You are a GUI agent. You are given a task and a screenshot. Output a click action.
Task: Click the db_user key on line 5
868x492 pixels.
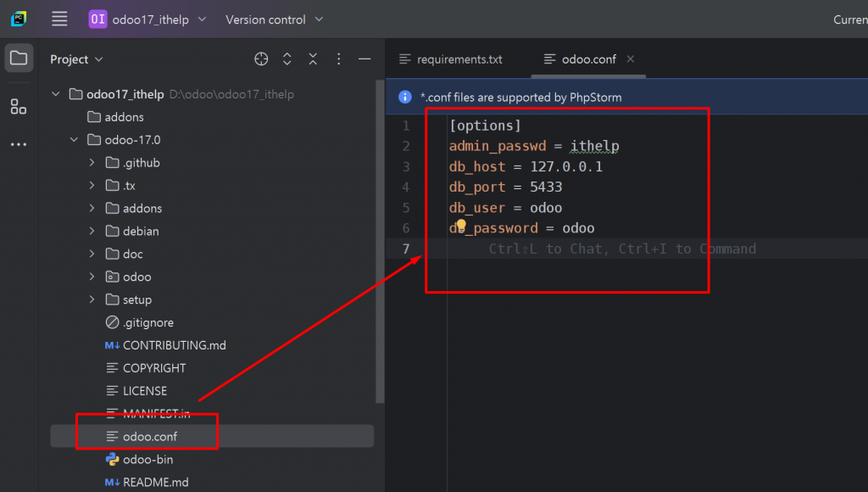pos(477,208)
